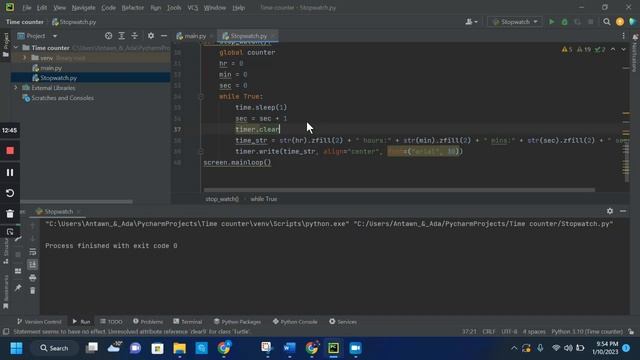
Task: Go to next highlighted error arrow
Action: click(x=623, y=49)
